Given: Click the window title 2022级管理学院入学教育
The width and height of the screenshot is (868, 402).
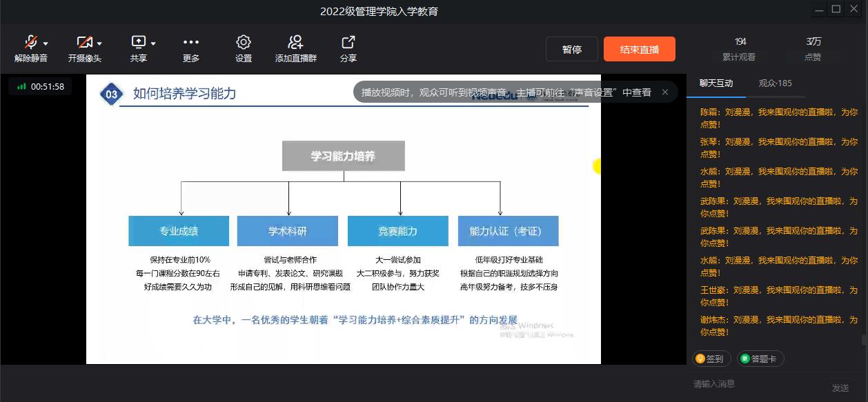Looking at the screenshot, I should [379, 11].
